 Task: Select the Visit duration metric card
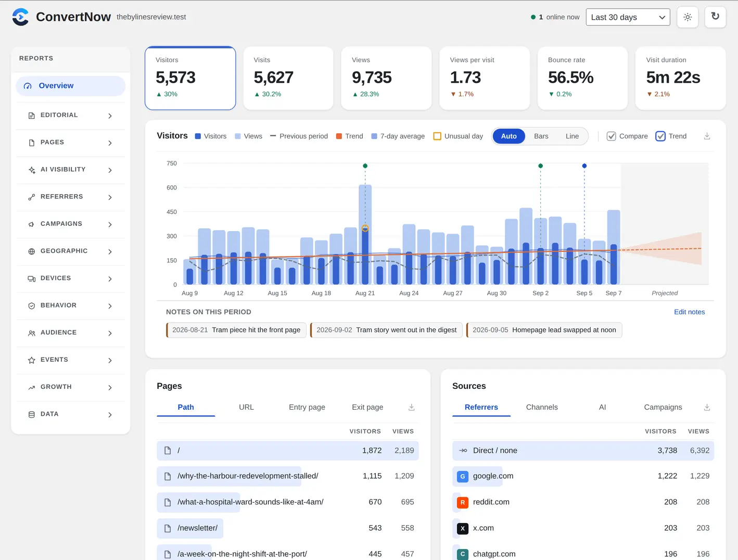[x=680, y=78]
